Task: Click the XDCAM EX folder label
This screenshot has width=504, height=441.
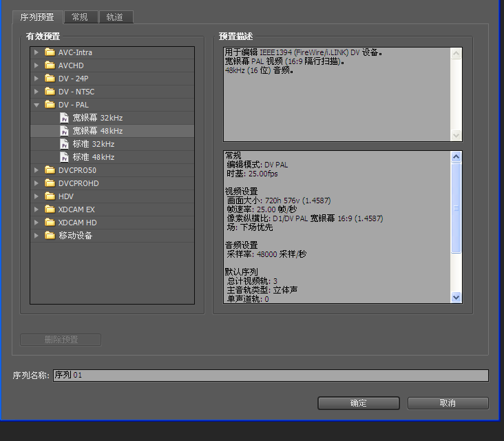Action: [x=76, y=209]
